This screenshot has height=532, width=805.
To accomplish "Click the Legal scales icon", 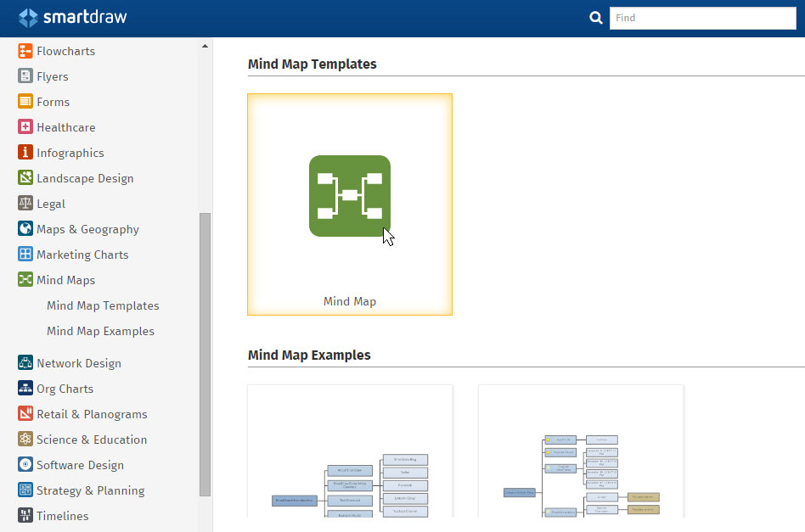I will pos(25,203).
